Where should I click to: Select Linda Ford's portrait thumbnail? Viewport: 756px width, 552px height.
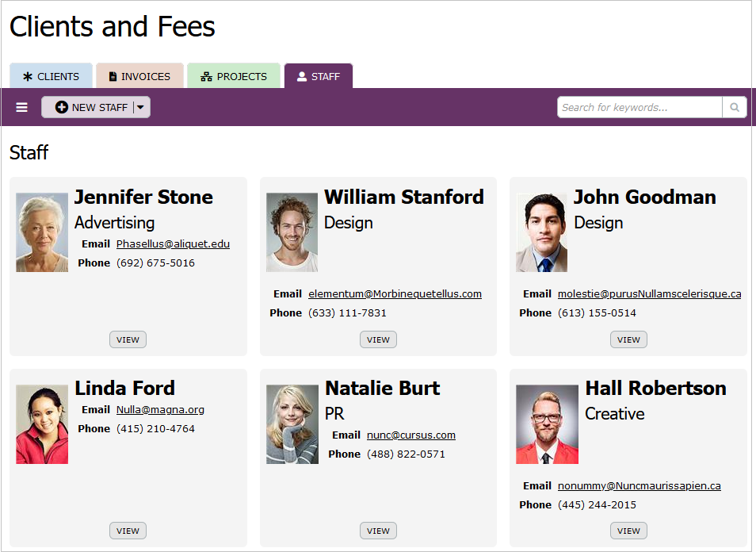pos(42,424)
